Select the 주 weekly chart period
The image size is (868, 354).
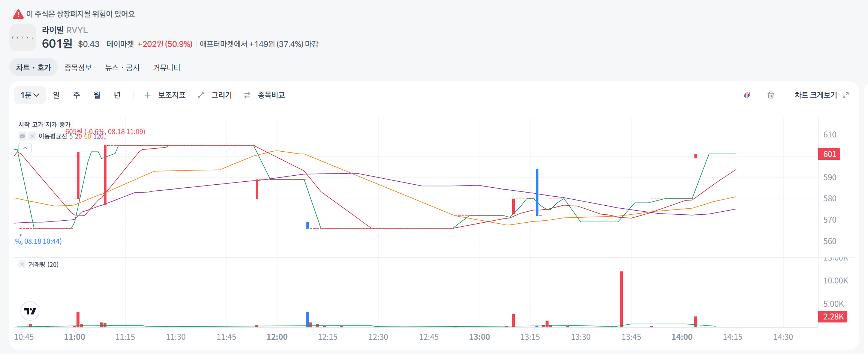[76, 95]
